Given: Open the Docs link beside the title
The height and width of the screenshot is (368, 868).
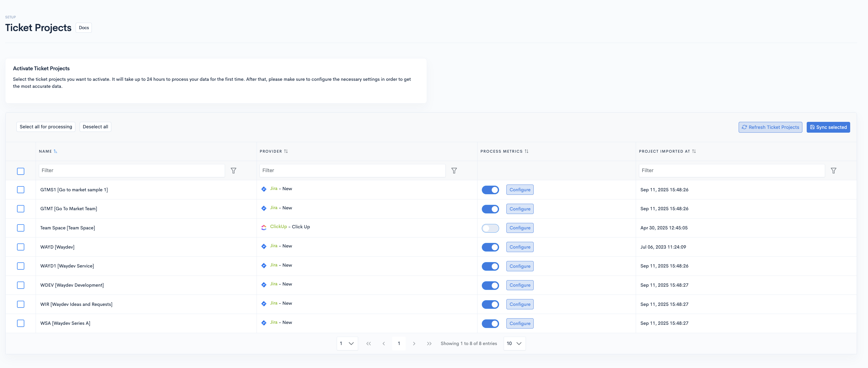Looking at the screenshot, I should coord(83,28).
